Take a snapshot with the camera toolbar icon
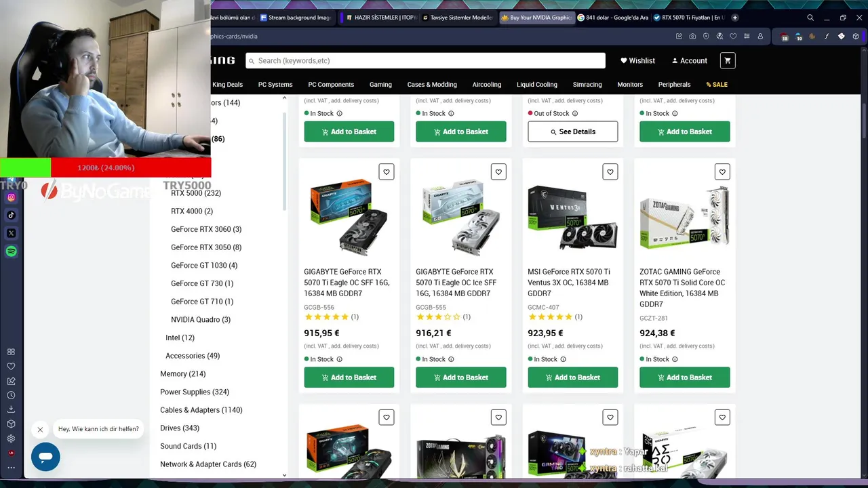The width and height of the screenshot is (868, 488). (x=692, y=36)
